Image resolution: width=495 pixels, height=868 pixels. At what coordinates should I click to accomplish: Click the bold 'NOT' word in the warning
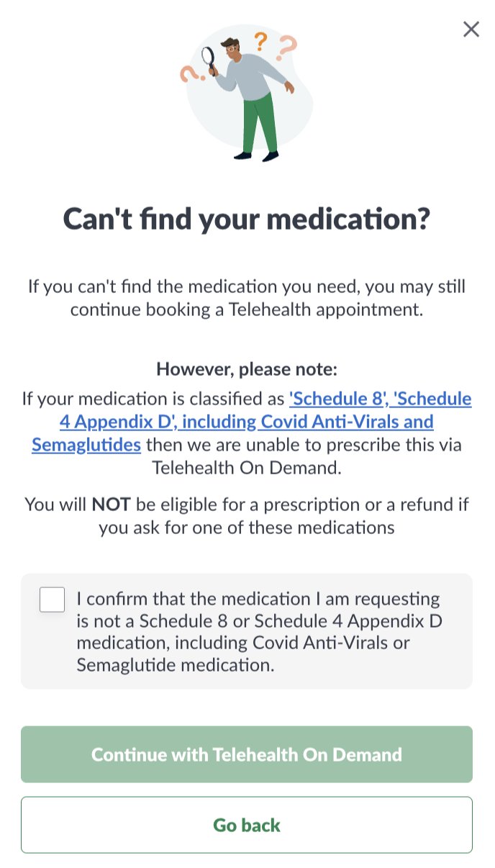pos(109,505)
